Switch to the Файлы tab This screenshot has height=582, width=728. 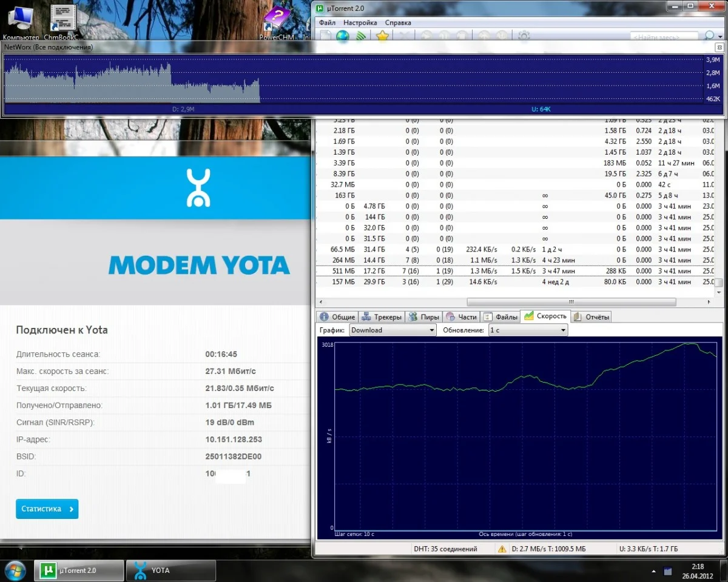(501, 316)
